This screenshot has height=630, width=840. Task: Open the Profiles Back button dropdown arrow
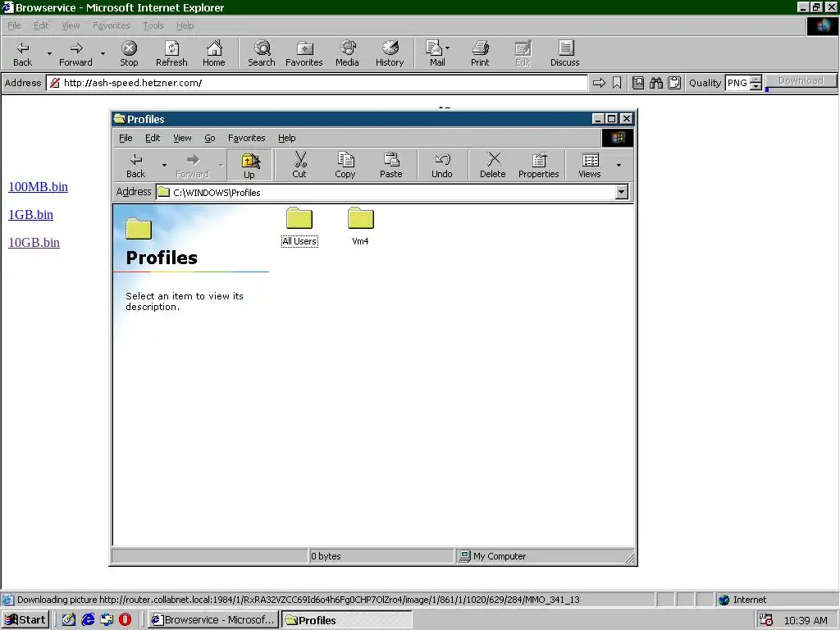point(164,166)
